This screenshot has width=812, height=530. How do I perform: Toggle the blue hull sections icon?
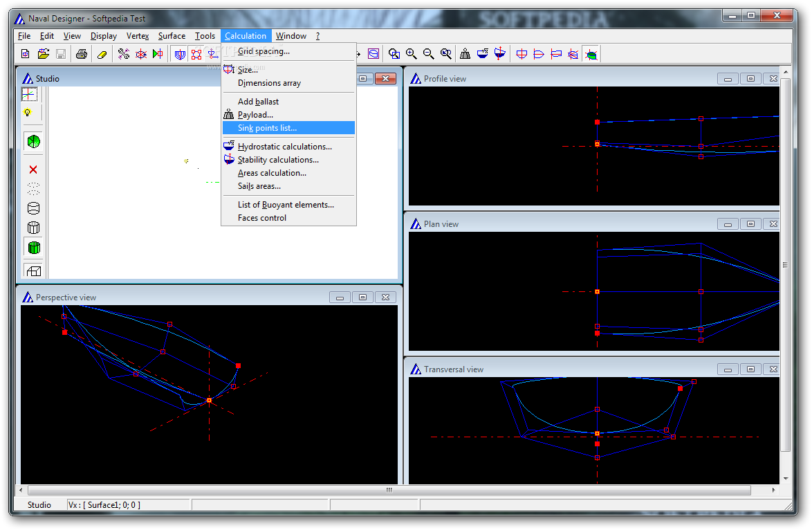point(180,54)
